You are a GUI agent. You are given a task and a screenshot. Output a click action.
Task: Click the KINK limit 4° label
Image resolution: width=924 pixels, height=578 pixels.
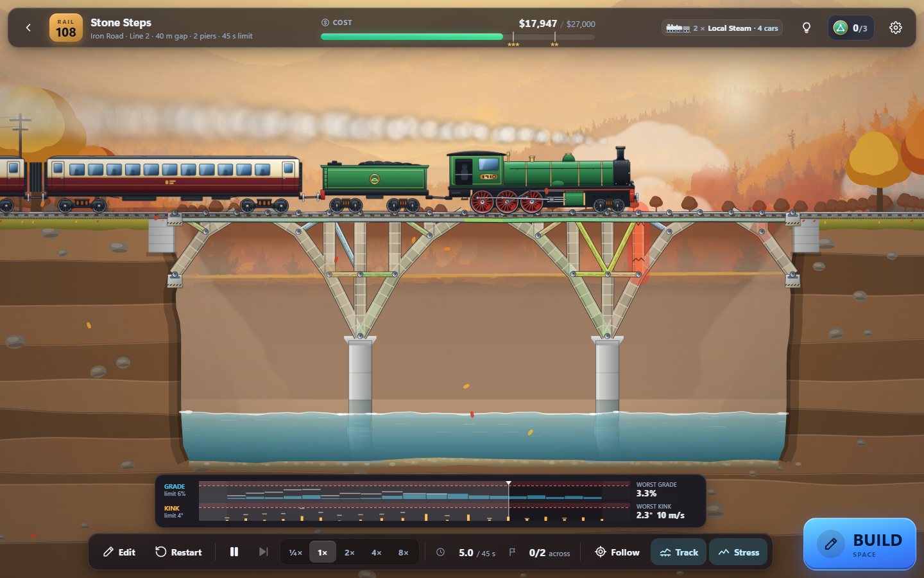pyautogui.click(x=173, y=512)
